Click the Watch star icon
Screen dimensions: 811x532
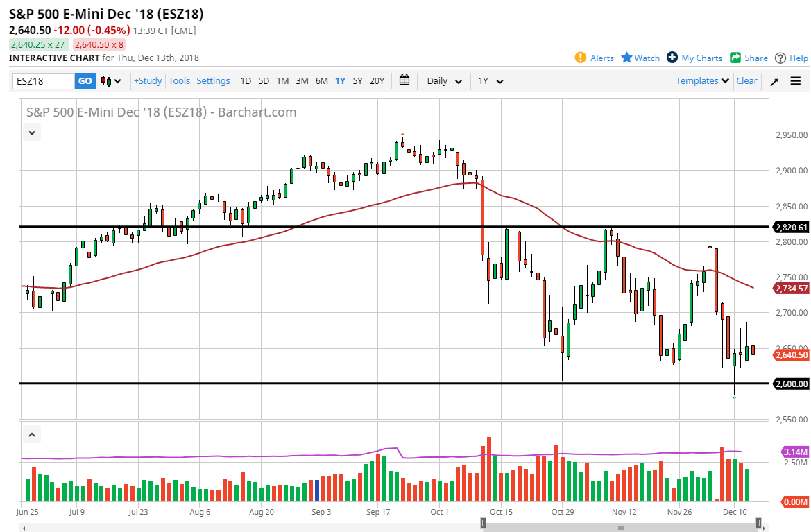[x=626, y=58]
